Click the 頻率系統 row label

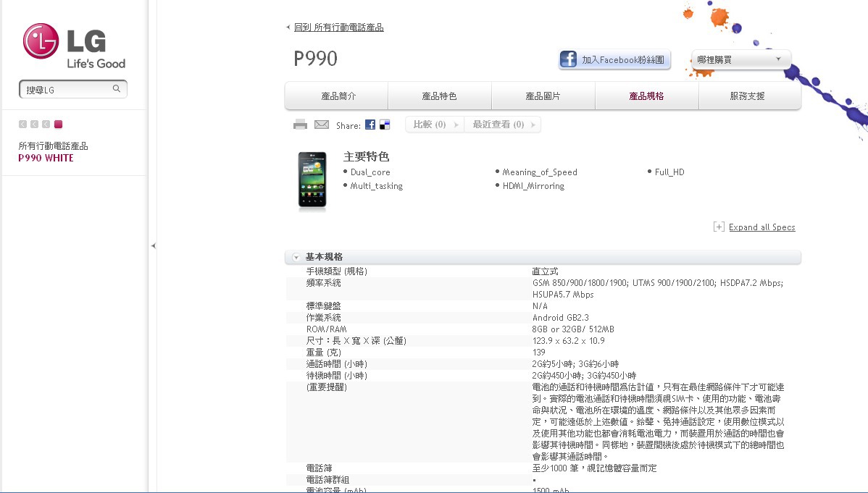coord(323,283)
